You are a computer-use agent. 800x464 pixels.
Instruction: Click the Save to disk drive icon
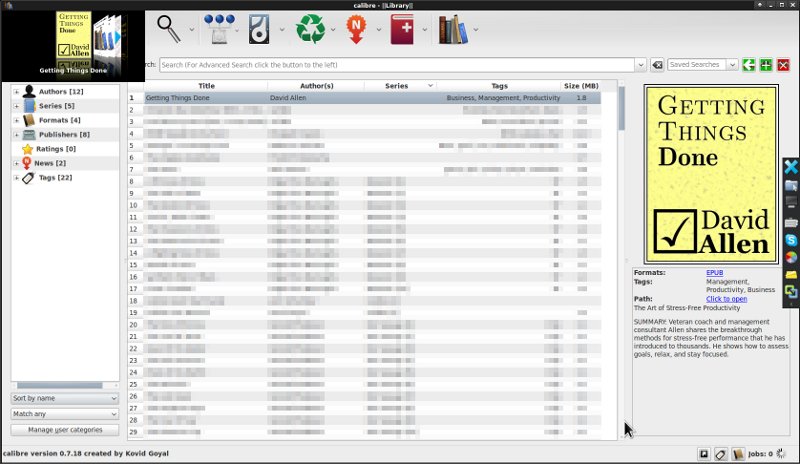[x=259, y=29]
